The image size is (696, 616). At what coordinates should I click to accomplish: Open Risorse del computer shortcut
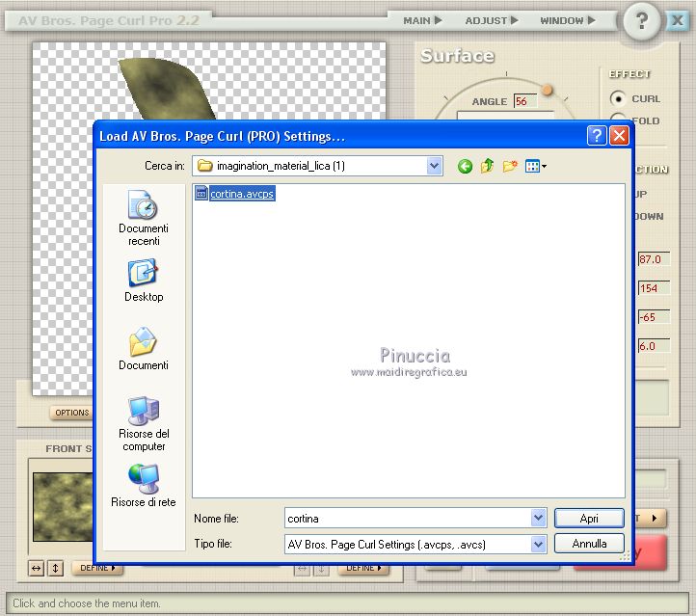point(144,424)
